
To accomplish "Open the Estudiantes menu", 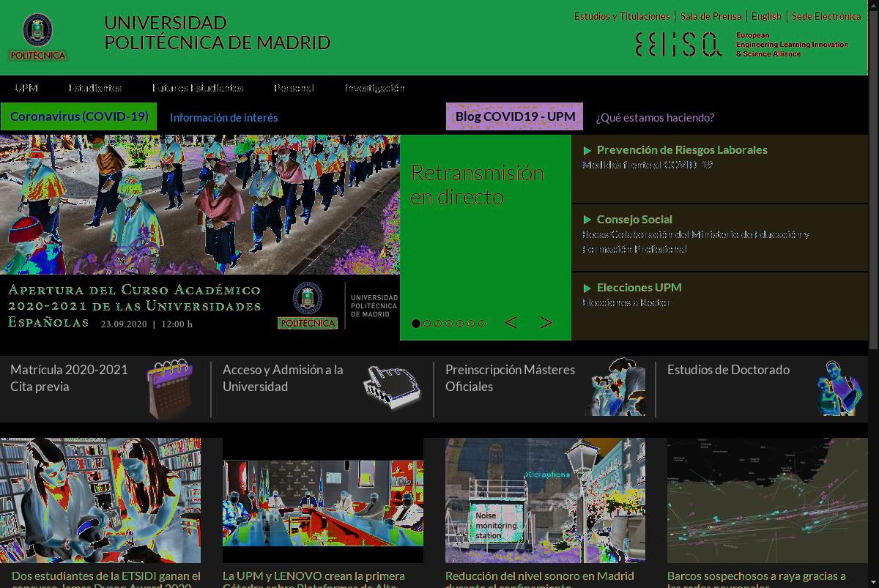I will [95, 88].
